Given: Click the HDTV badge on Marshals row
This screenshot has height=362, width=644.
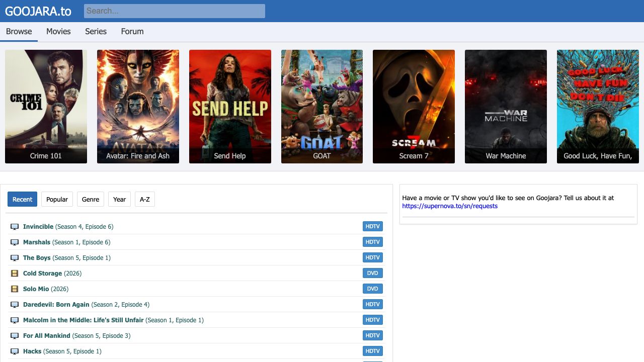Looking at the screenshot, I should pyautogui.click(x=373, y=242).
